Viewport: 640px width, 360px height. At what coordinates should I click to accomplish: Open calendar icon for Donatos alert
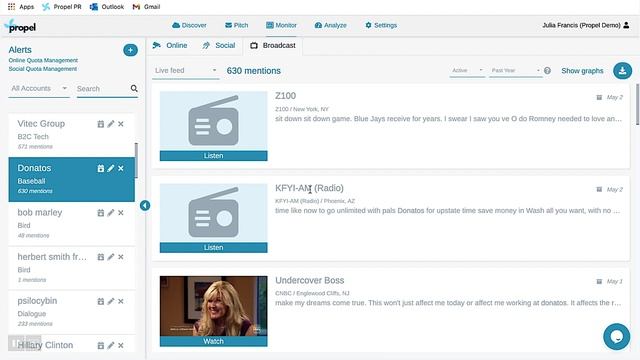click(100, 169)
